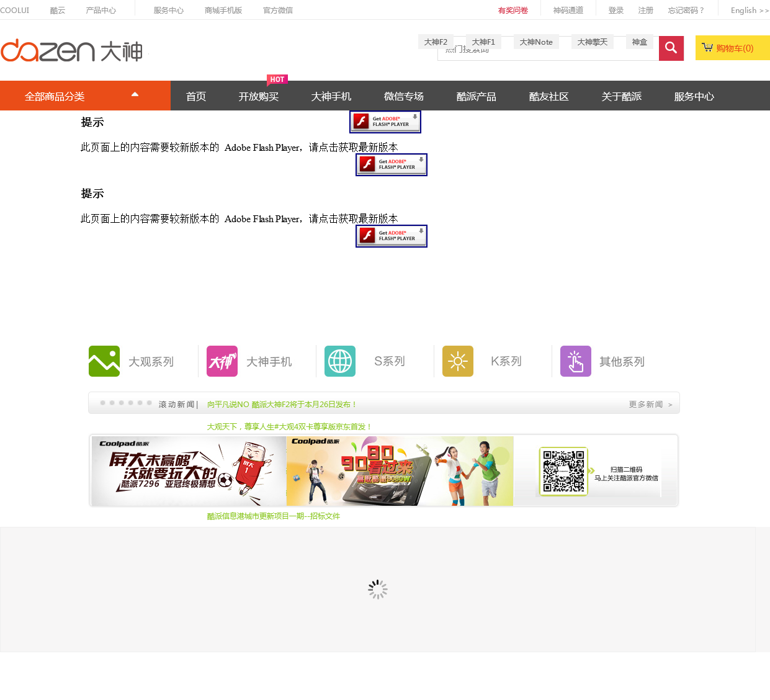770x700 pixels.
Task: Select the 神盒 hot search tag
Action: [x=640, y=42]
